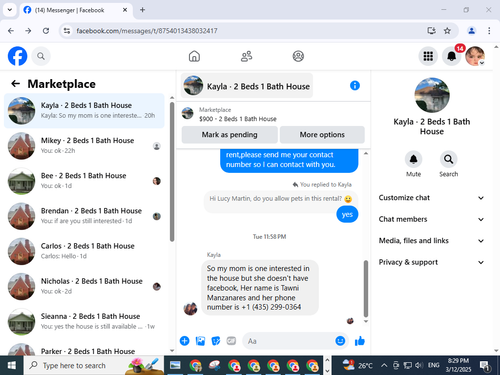Open the Windows Start menu
This screenshot has height=375, width=500.
click(x=12, y=365)
